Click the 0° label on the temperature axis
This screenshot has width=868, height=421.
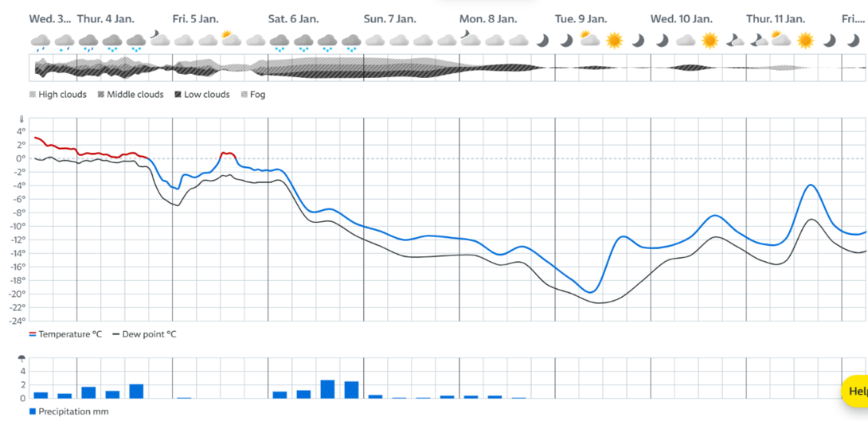[x=22, y=158]
